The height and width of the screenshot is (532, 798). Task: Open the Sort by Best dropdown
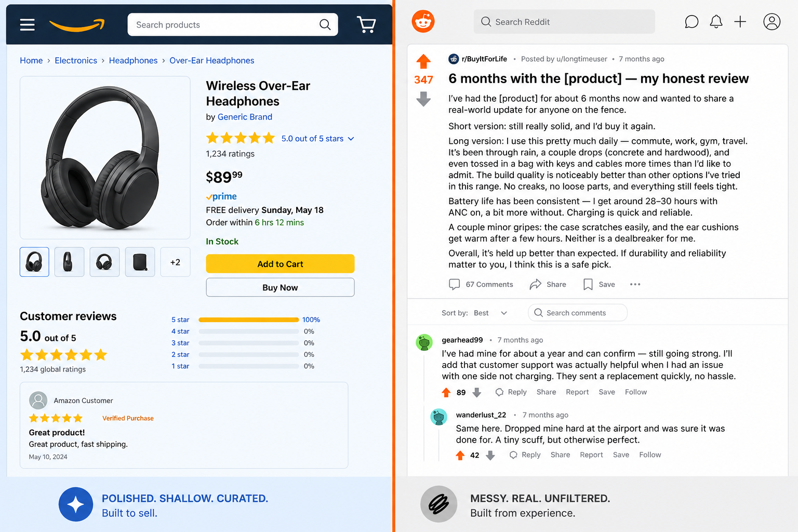[x=503, y=313]
